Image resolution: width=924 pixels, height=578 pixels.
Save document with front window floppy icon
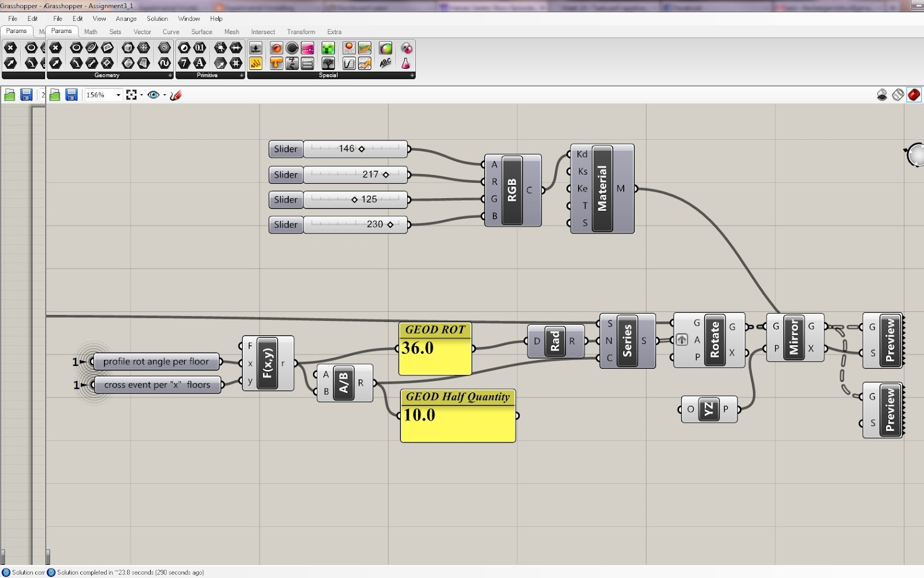tap(71, 95)
